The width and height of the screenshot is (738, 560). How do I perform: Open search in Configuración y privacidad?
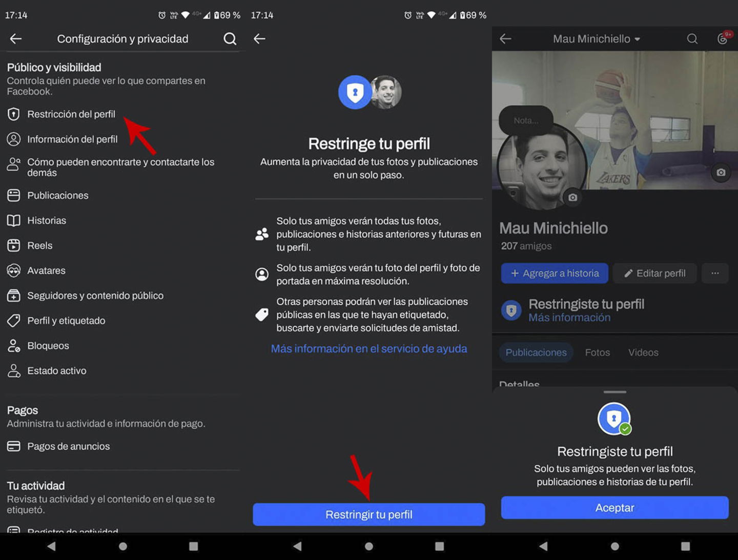(230, 38)
